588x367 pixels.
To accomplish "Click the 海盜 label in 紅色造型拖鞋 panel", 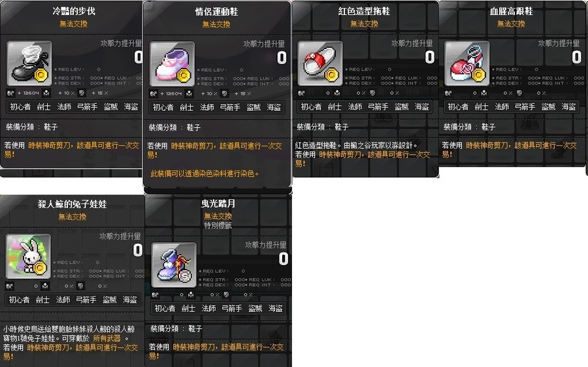I will 422,107.
